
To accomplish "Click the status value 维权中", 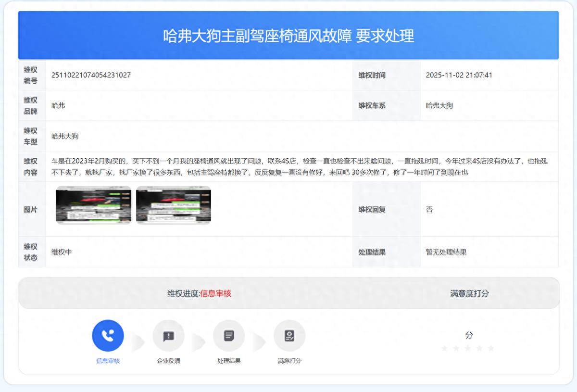I will [62, 252].
